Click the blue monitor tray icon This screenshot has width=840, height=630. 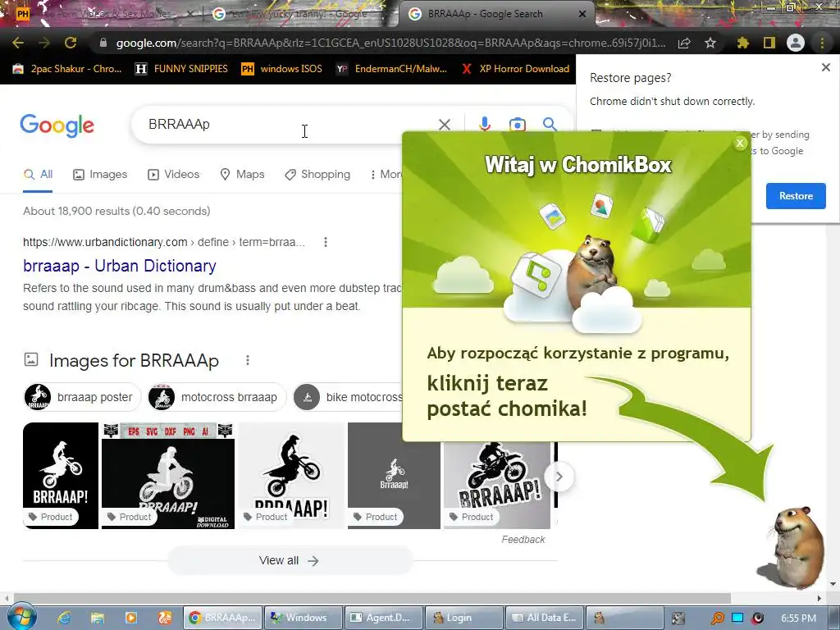[737, 618]
